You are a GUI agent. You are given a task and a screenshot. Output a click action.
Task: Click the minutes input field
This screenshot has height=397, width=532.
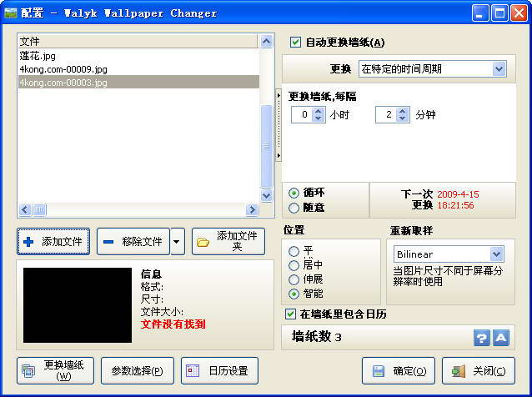point(386,115)
